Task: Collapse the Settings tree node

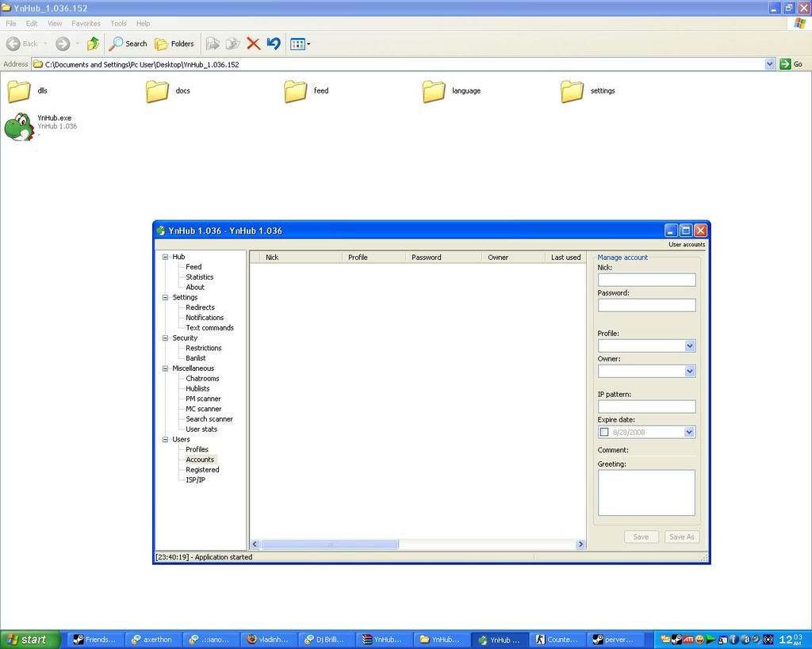Action: point(165,298)
